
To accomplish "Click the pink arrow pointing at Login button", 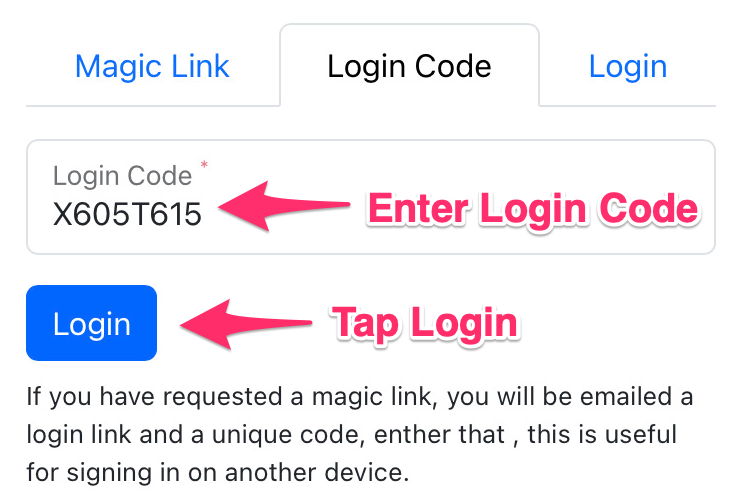I will pyautogui.click(x=245, y=324).
